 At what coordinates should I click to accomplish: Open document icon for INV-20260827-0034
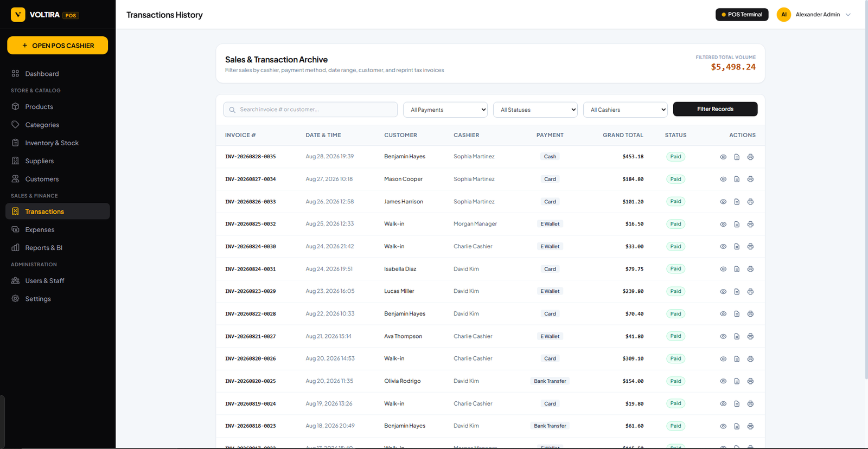click(x=737, y=179)
